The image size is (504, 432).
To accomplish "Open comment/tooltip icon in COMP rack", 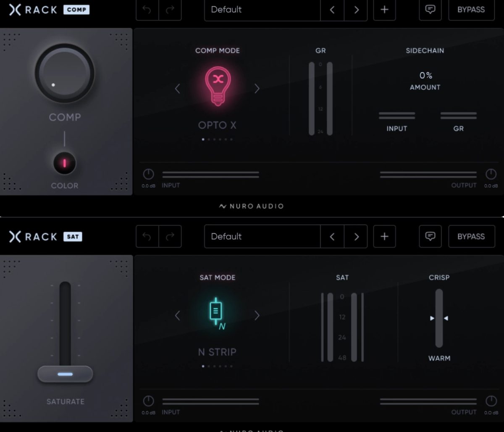I will pyautogui.click(x=430, y=10).
